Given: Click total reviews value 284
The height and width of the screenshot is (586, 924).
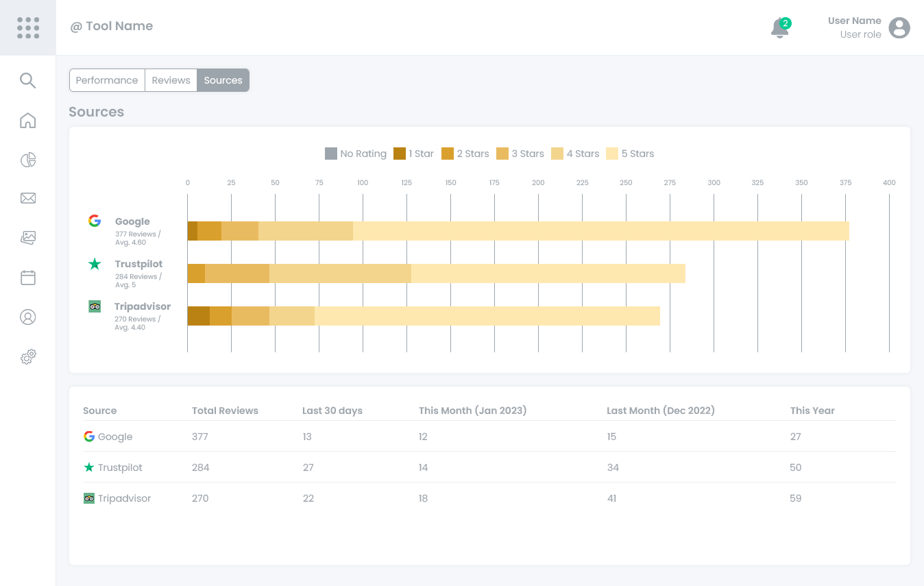Looking at the screenshot, I should click(x=201, y=467).
